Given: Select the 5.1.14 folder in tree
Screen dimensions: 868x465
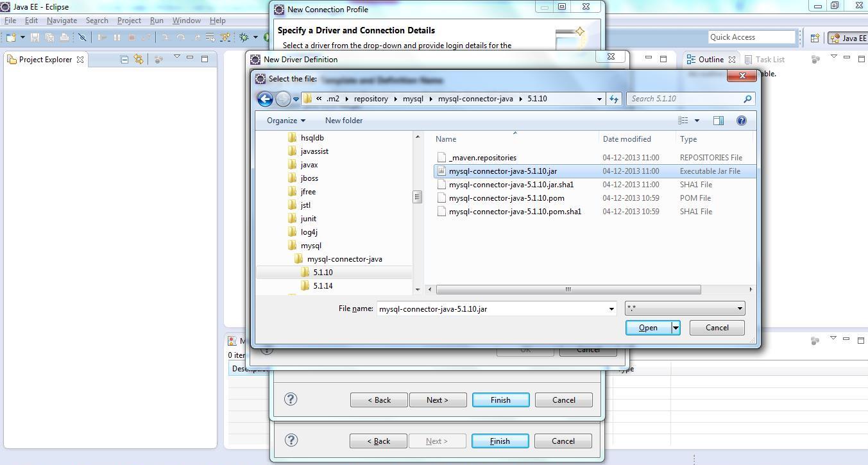Looking at the screenshot, I should tap(323, 286).
